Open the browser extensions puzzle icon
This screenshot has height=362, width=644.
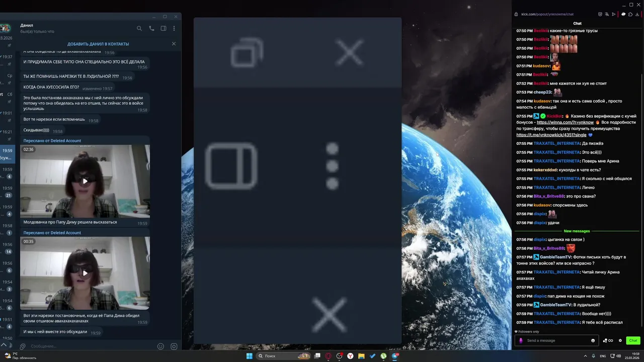click(x=630, y=14)
